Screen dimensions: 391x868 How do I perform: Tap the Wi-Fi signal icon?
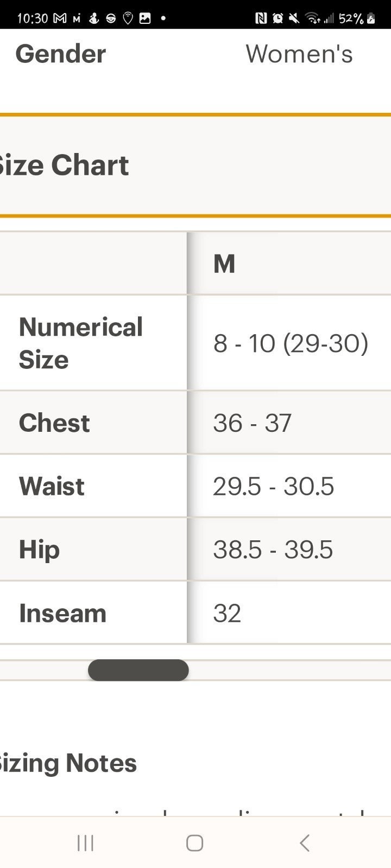click(313, 18)
